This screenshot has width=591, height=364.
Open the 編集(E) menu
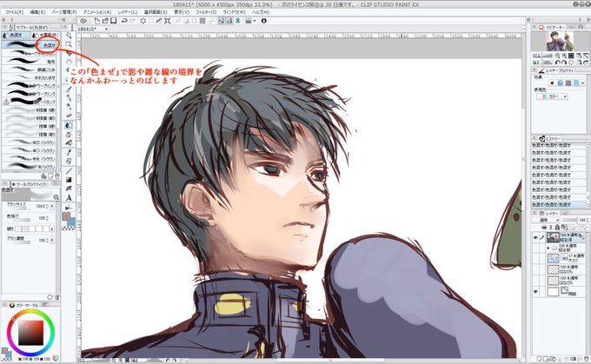click(37, 12)
